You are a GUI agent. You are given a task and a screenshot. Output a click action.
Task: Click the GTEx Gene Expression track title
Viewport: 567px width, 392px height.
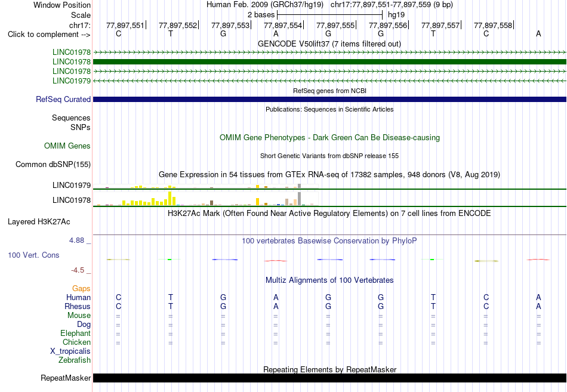coord(329,174)
